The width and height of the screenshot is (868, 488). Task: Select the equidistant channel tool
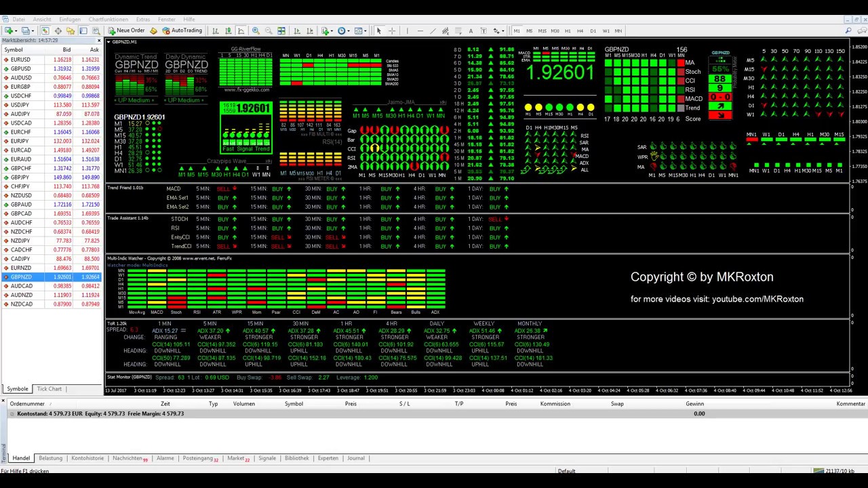446,30
